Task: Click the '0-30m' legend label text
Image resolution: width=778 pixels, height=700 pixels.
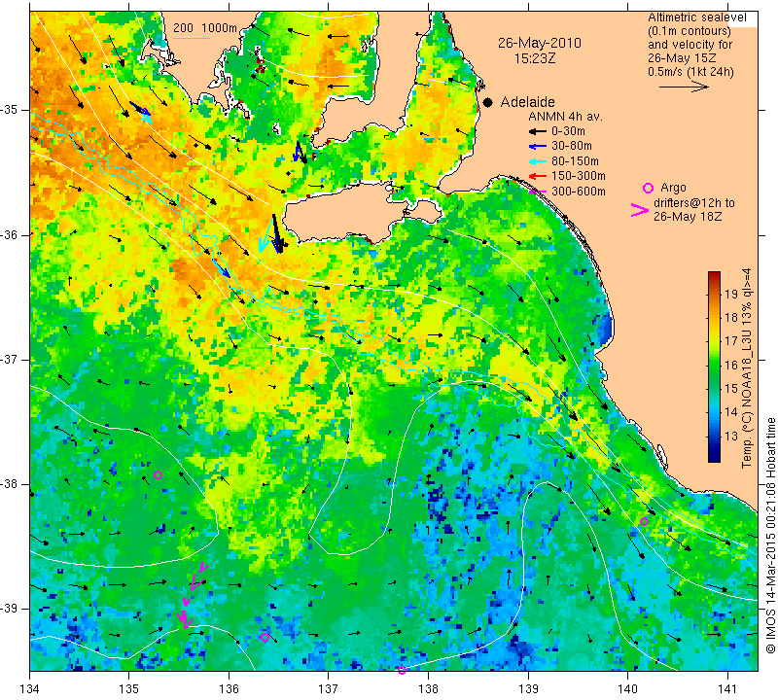Action: 568,131
